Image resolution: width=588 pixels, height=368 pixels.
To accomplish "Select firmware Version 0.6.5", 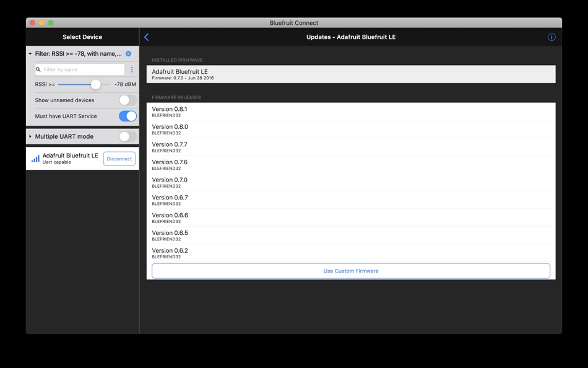I will tap(350, 235).
